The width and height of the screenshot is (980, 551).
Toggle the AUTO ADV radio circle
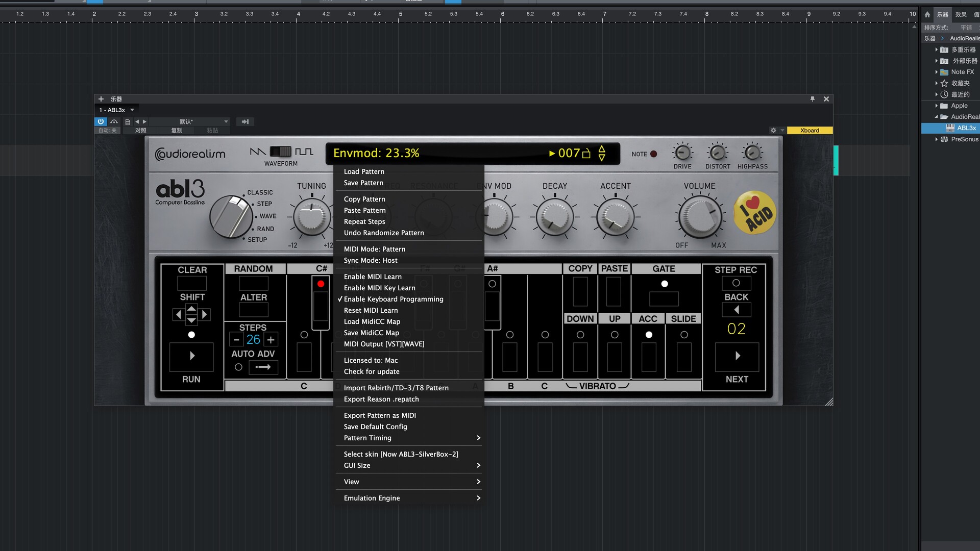point(238,367)
